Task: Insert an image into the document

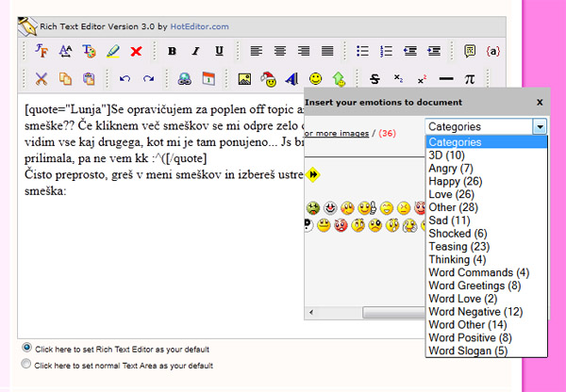Action: point(244,79)
